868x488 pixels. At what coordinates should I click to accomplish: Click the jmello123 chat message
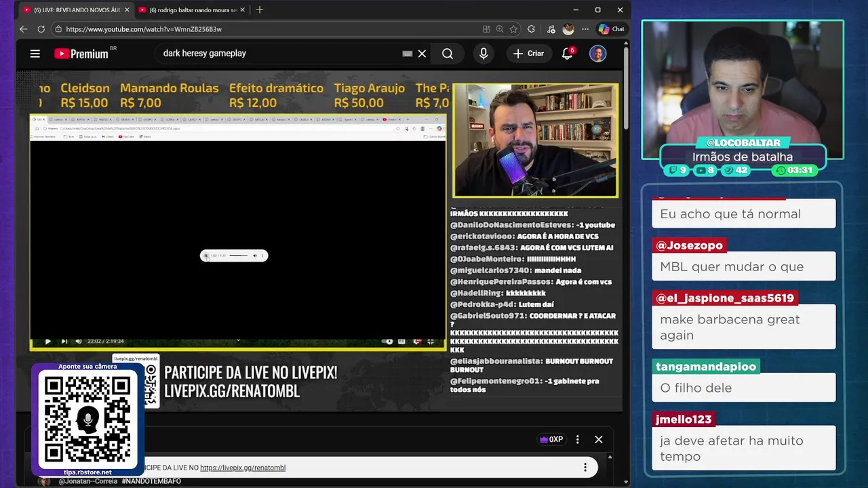tap(744, 448)
